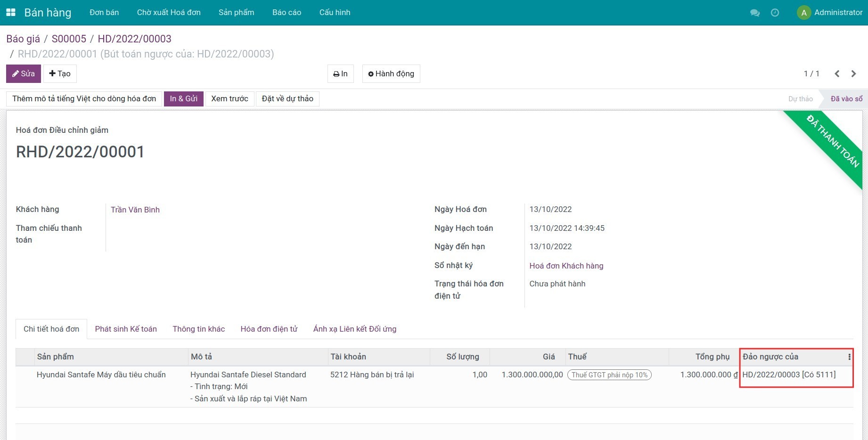Open the activities clock icon
This screenshot has width=868, height=440.
775,13
